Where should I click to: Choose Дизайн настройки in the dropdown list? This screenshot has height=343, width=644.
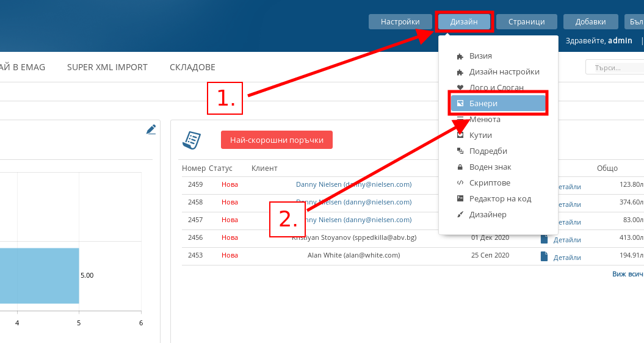pos(504,72)
